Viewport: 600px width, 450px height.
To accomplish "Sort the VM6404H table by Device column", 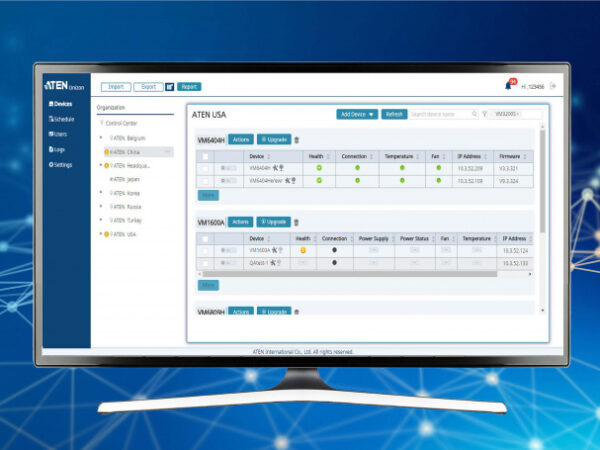I will (269, 157).
